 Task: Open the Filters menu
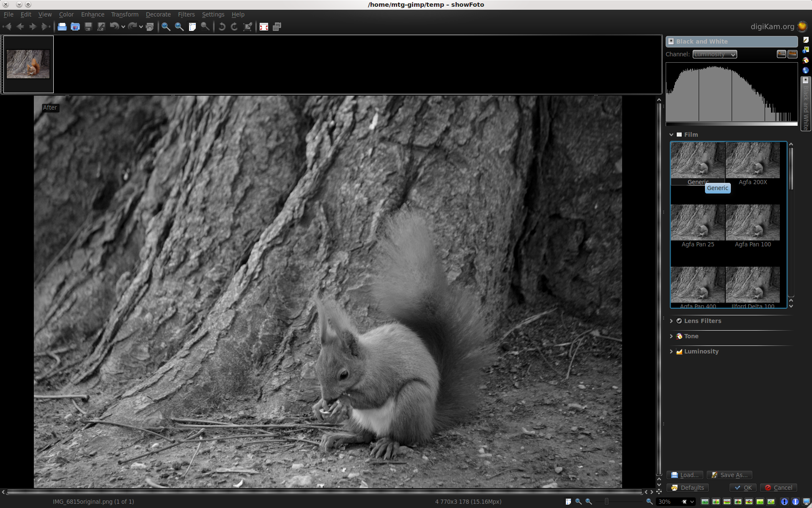[186, 14]
